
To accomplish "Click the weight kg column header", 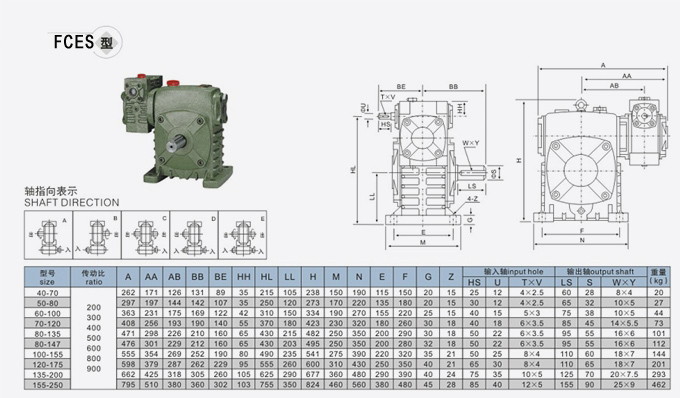I will point(658,277).
